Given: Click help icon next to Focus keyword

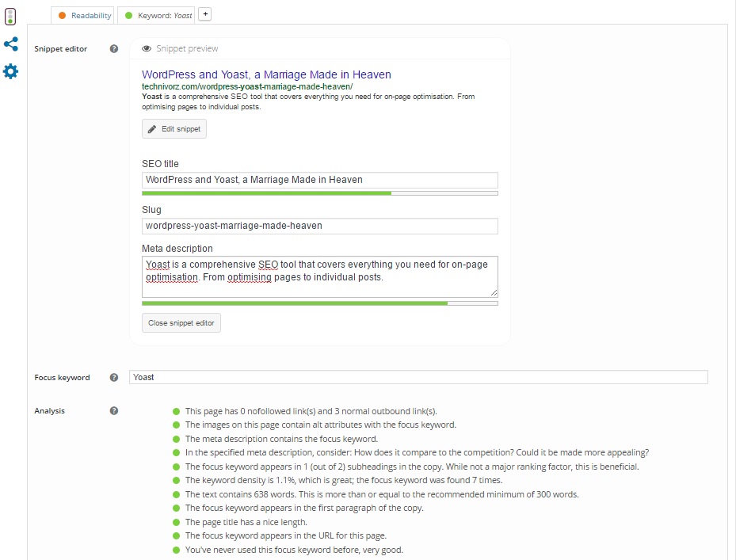Looking at the screenshot, I should pos(114,378).
